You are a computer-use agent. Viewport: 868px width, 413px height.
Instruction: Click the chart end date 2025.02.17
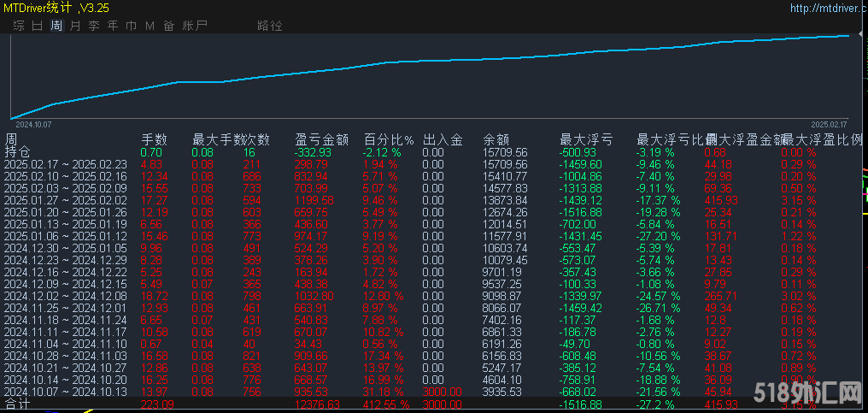pyautogui.click(x=830, y=125)
